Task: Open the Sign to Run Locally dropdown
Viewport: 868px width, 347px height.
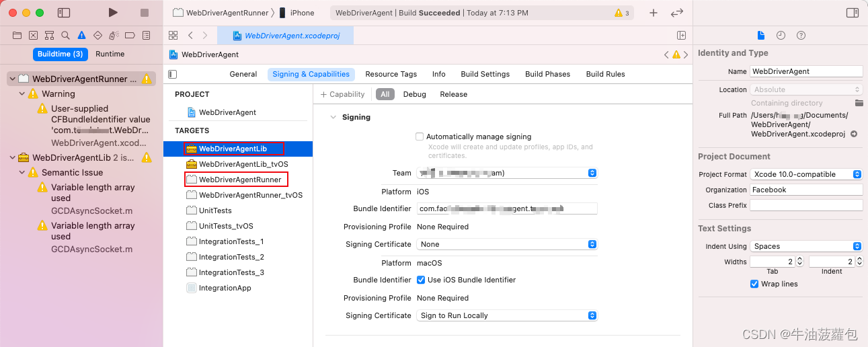Action: (506, 315)
